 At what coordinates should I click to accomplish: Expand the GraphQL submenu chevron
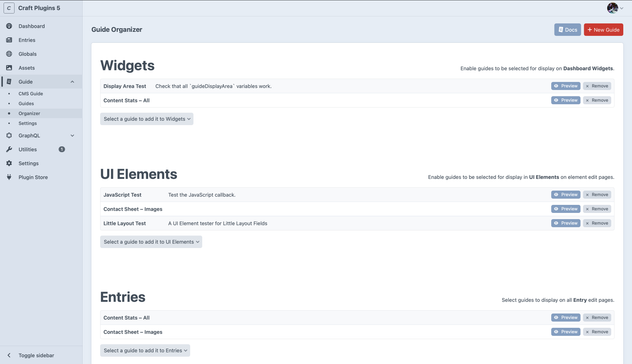72,135
